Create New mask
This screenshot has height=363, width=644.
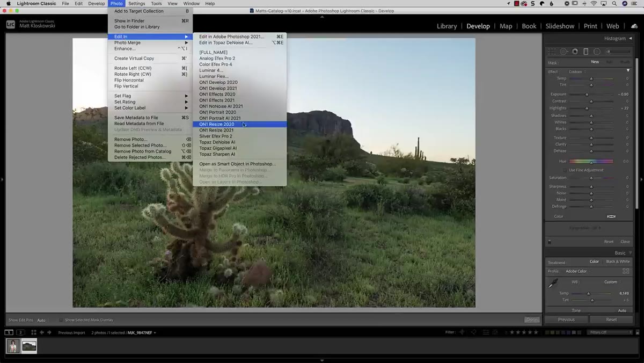tap(595, 62)
